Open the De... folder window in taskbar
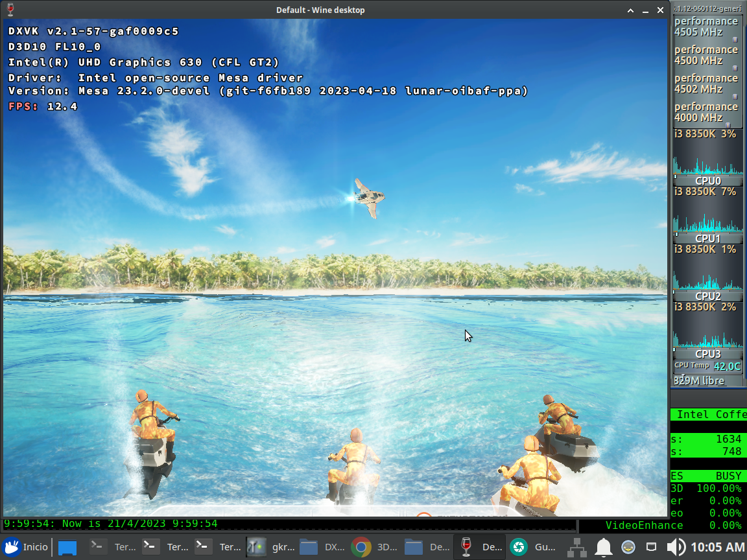 coord(428,546)
